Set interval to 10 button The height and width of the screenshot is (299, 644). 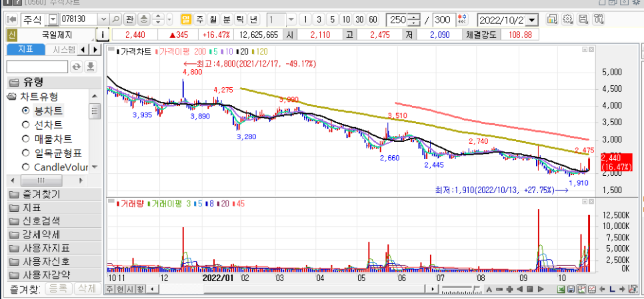click(x=346, y=19)
